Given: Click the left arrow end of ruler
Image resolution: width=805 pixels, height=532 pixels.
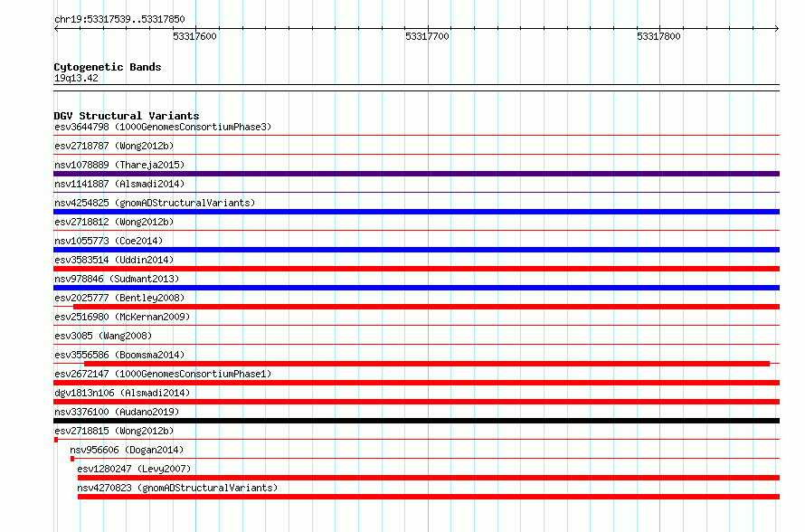Looking at the screenshot, I should point(56,28).
